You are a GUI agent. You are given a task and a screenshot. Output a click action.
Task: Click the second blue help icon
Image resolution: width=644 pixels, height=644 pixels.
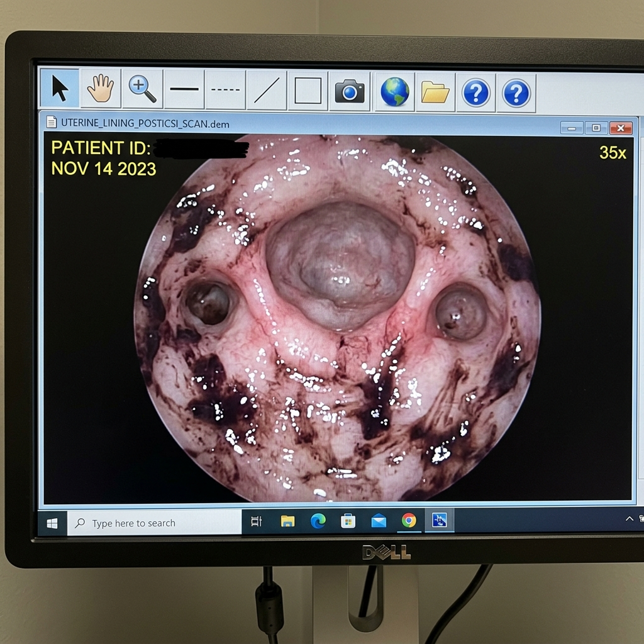[x=516, y=93]
